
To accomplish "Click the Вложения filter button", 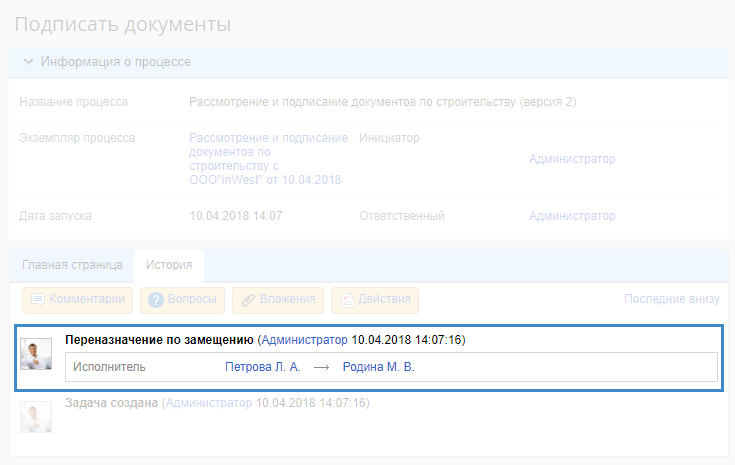I will point(278,300).
